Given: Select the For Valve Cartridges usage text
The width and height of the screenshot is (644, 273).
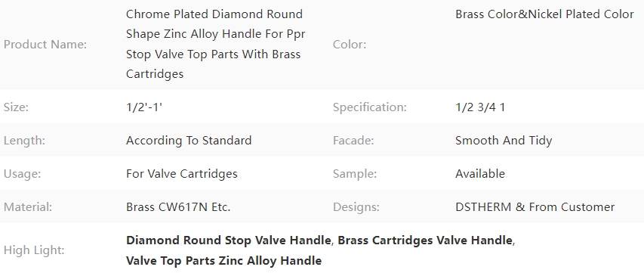Looking at the screenshot, I should pyautogui.click(x=181, y=174).
